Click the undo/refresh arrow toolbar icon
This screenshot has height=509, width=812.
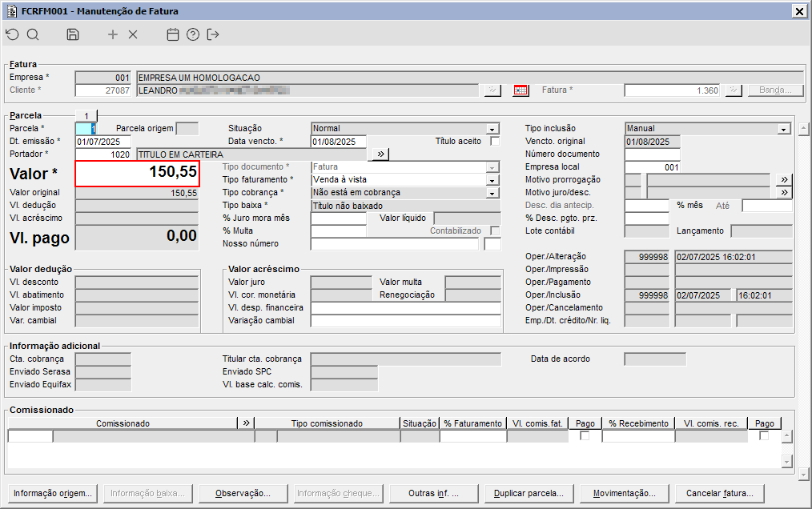tap(13, 34)
